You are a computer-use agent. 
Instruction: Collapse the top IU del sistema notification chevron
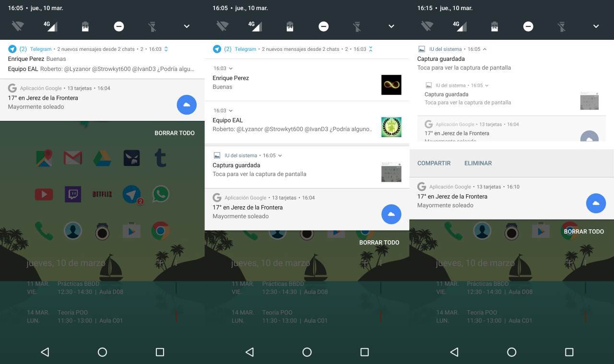[484, 49]
